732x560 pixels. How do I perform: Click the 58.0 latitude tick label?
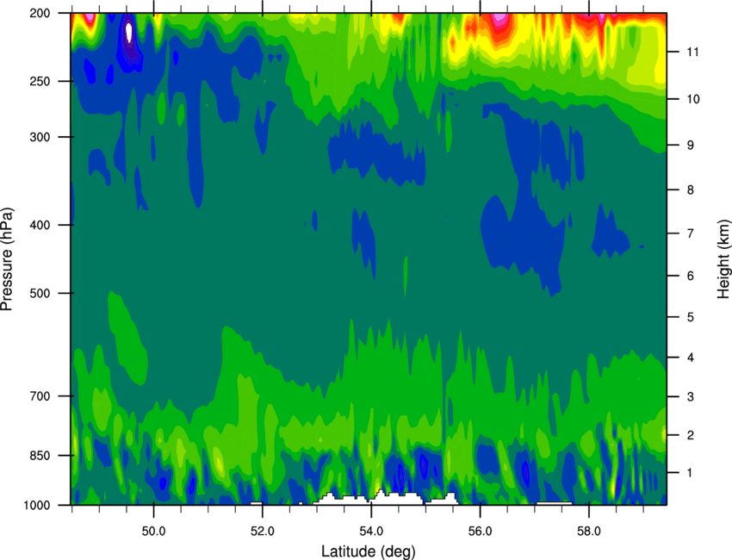[x=589, y=532]
